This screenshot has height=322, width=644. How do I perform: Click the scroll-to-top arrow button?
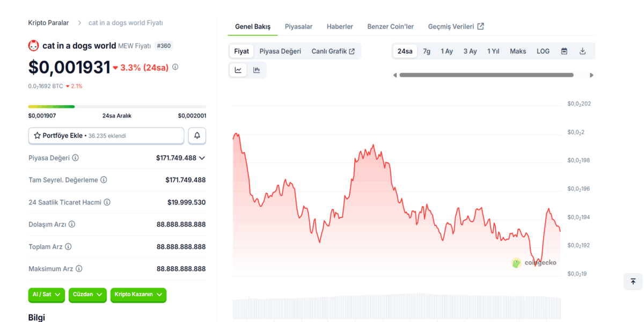[633, 281]
